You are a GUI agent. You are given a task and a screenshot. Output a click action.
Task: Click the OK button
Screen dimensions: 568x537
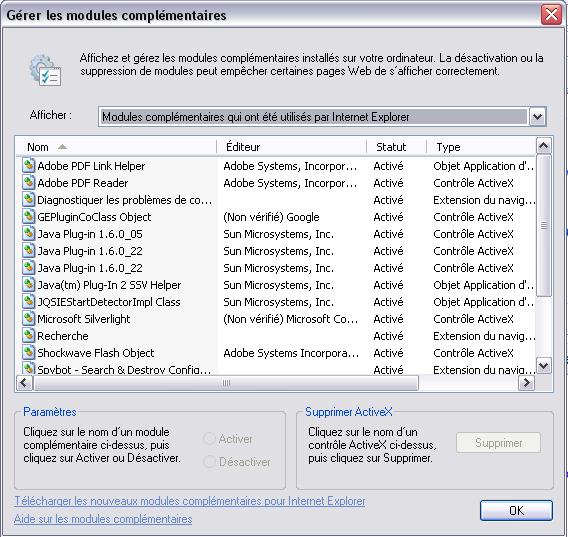(516, 511)
